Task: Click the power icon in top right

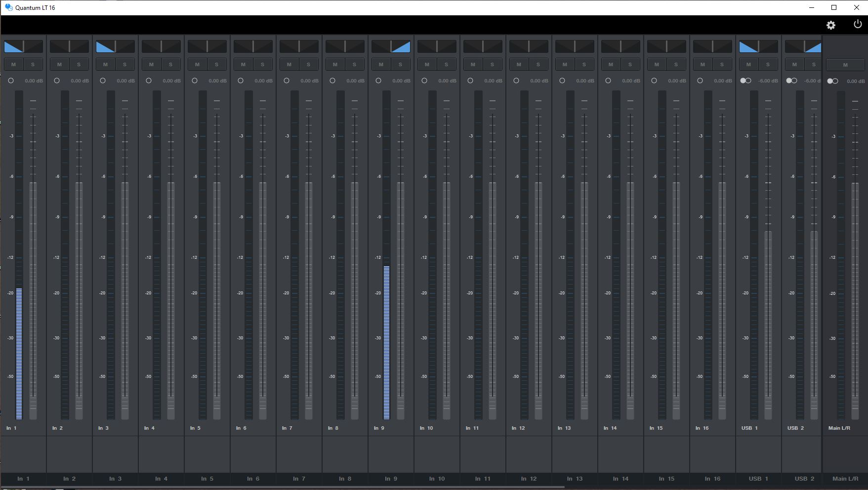Action: (858, 25)
